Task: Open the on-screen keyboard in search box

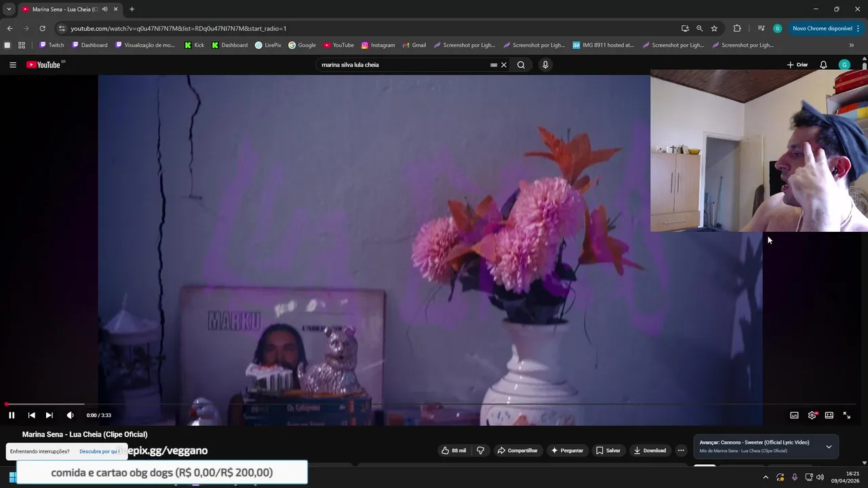Action: pos(494,65)
